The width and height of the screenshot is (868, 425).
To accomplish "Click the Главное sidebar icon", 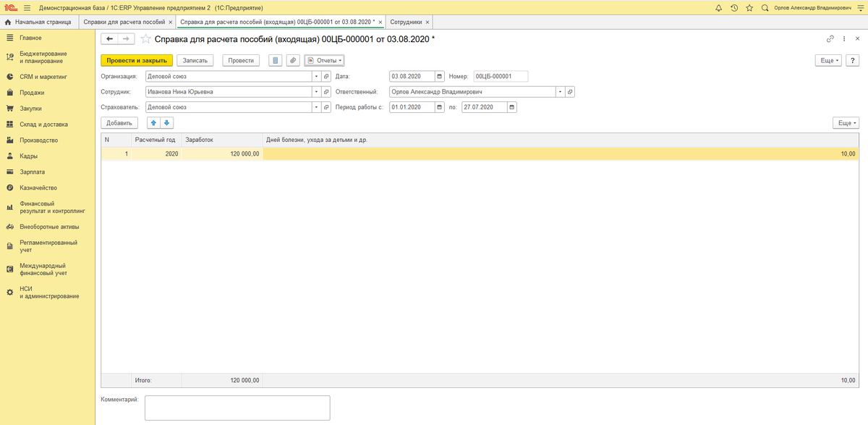I will (x=10, y=38).
